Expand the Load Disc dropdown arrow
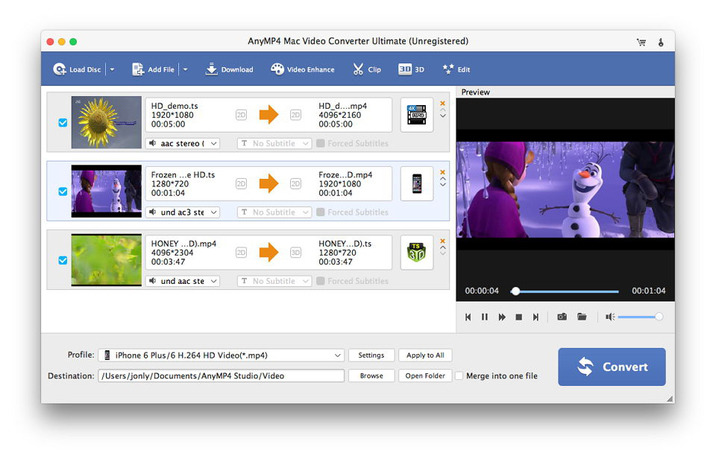 pos(112,69)
